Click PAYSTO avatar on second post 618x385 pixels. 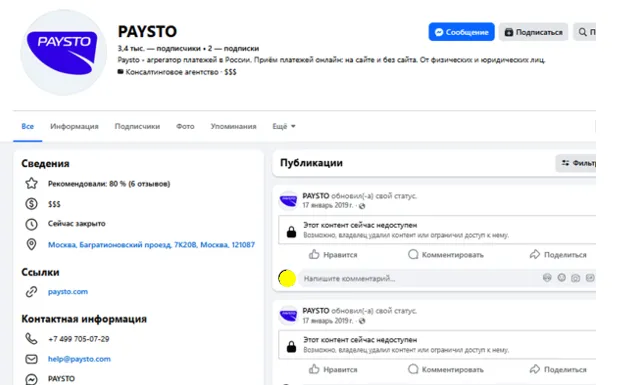click(289, 315)
